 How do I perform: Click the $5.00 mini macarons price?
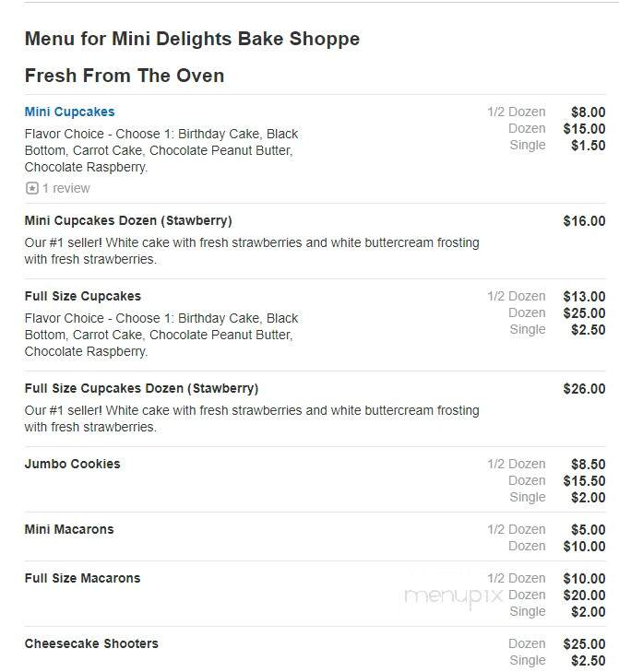click(x=589, y=530)
